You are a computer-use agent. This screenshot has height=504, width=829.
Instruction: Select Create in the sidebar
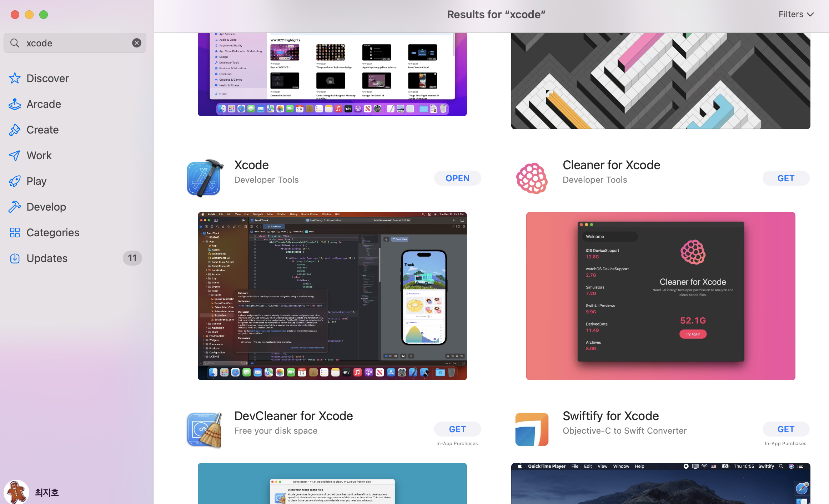[42, 130]
